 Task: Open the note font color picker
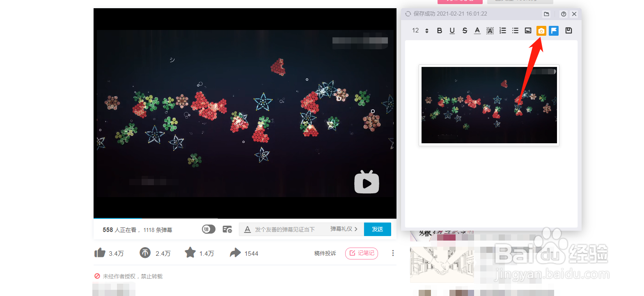(x=477, y=31)
